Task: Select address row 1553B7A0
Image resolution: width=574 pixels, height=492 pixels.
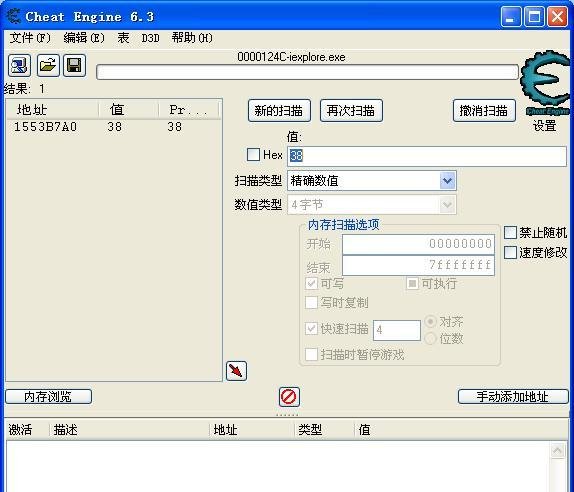Action: point(113,127)
